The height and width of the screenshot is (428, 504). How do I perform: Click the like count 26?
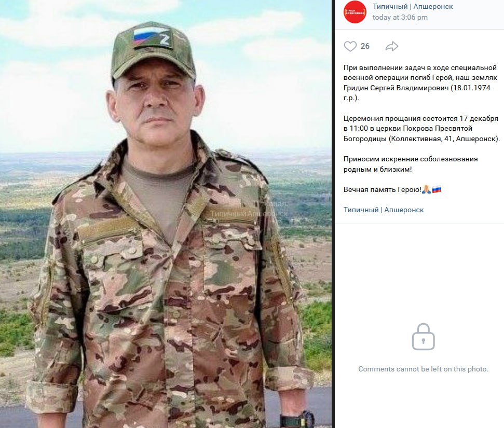pyautogui.click(x=365, y=46)
